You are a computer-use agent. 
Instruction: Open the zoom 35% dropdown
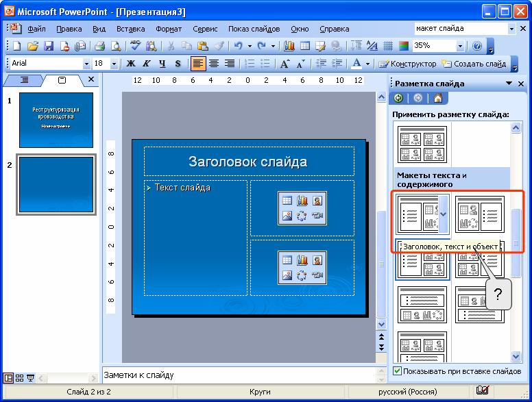(460, 46)
